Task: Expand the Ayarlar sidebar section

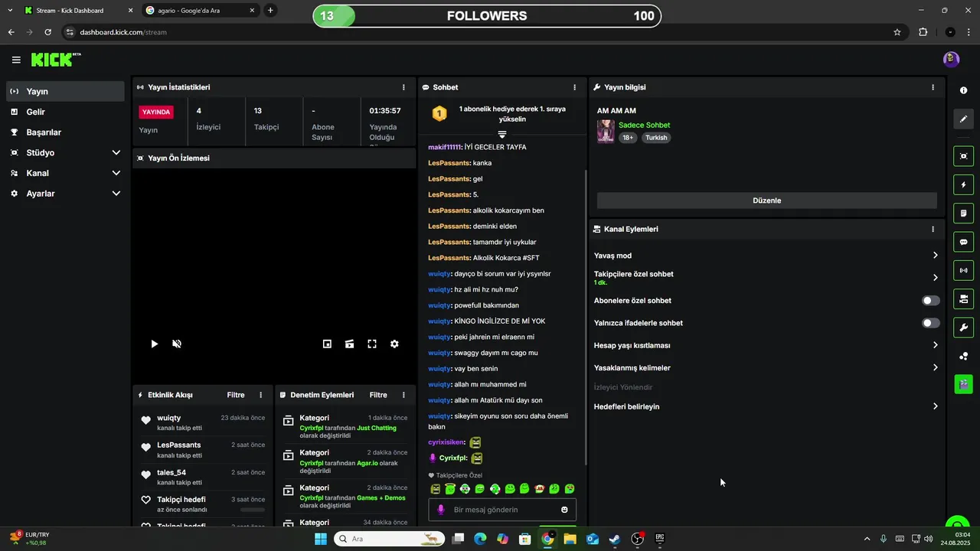Action: tap(65, 194)
